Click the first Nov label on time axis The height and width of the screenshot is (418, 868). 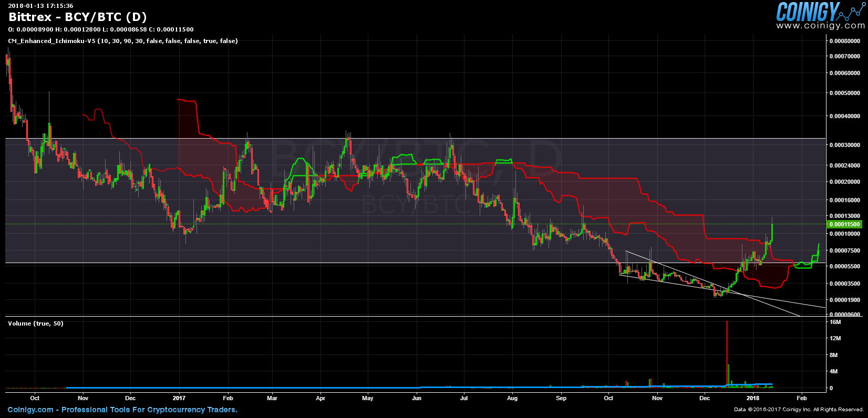point(83,398)
